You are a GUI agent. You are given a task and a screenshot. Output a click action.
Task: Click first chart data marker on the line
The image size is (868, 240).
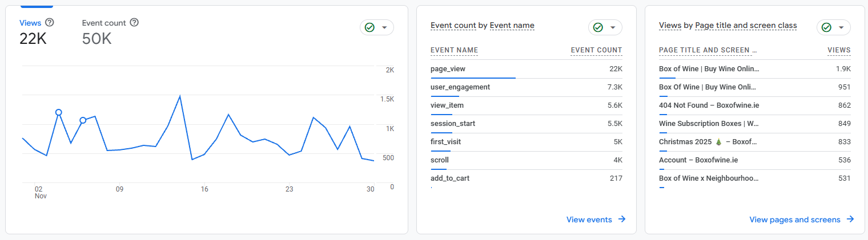click(58, 112)
